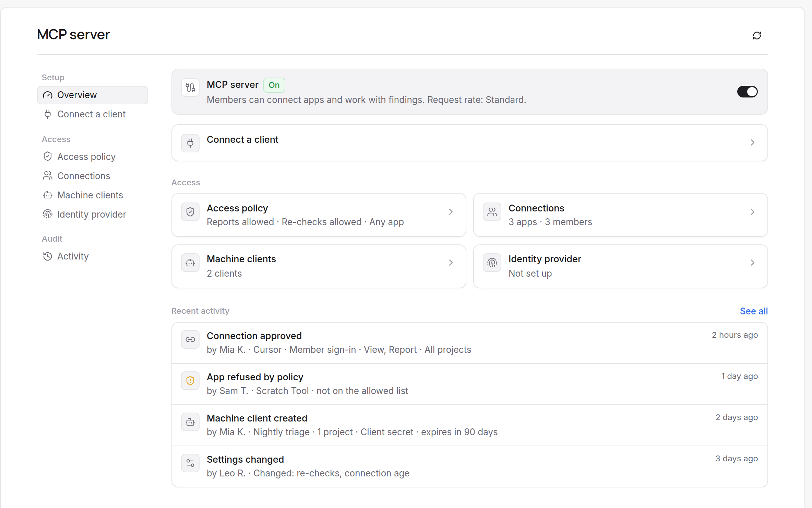Viewport: 812px width, 508px height.
Task: Open Machine clients card via its chevron
Action: click(x=451, y=263)
